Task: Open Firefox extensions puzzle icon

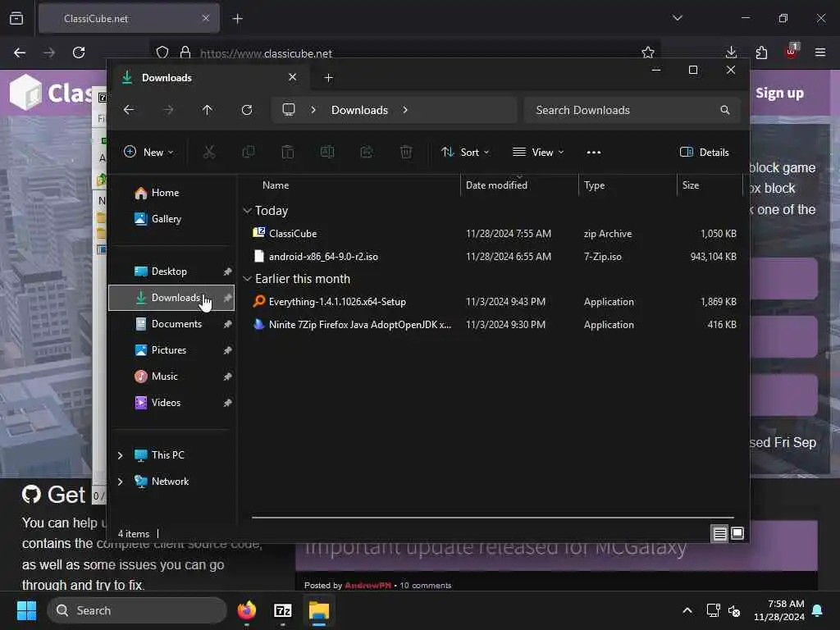Action: click(x=761, y=52)
